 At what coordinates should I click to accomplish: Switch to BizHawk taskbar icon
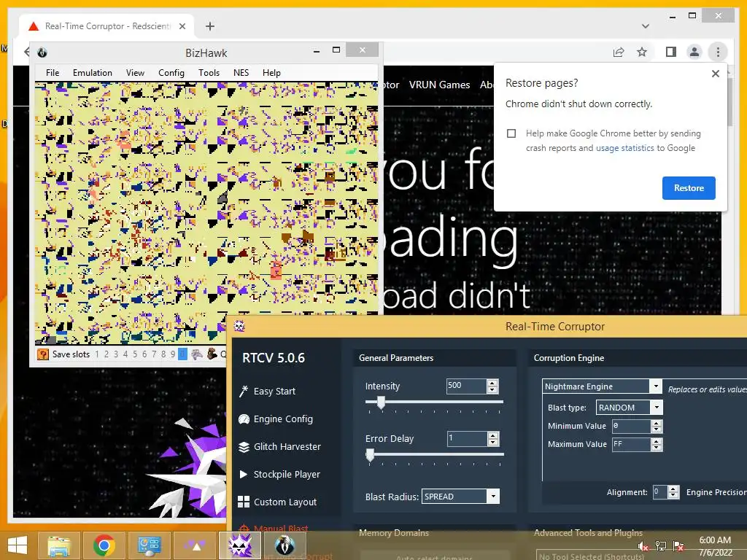tap(285, 545)
